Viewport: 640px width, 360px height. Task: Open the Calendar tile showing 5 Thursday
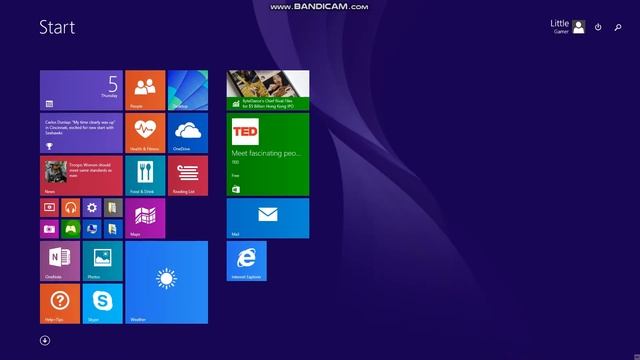[x=81, y=90]
